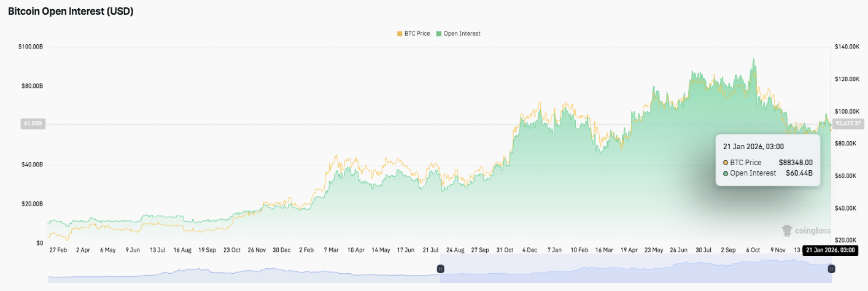Click the 6 Oct x-axis date label
The image size is (868, 291).
752,250
